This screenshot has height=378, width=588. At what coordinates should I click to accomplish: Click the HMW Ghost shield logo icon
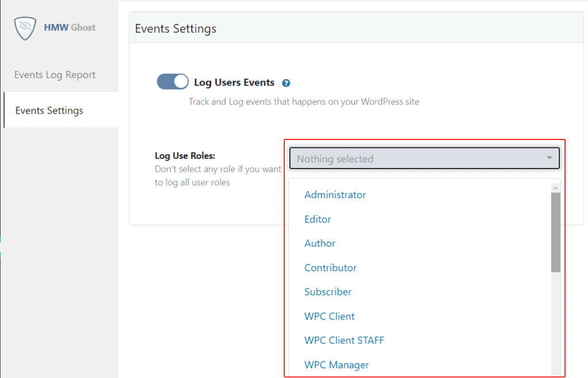(24, 28)
